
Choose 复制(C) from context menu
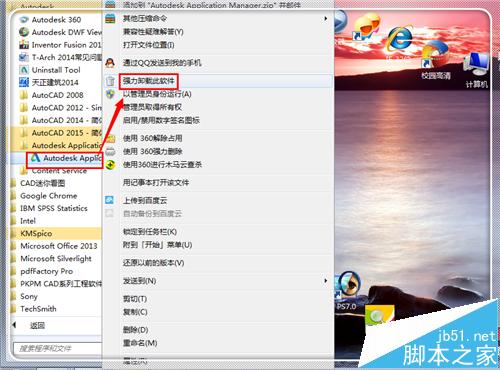point(218,312)
